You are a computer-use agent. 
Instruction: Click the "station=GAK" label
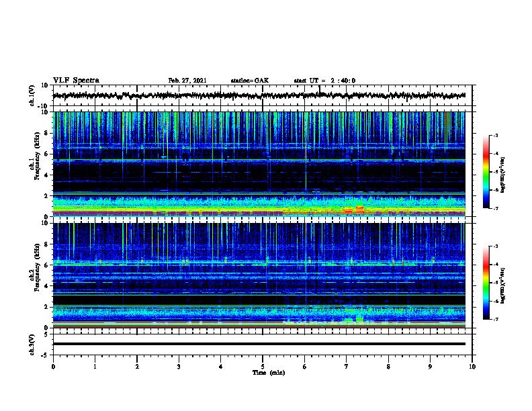click(250, 81)
